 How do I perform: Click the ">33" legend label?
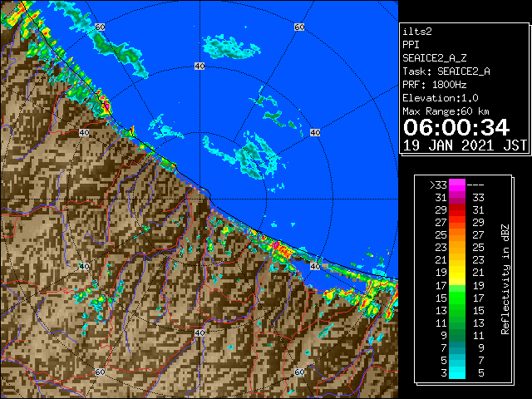438,185
